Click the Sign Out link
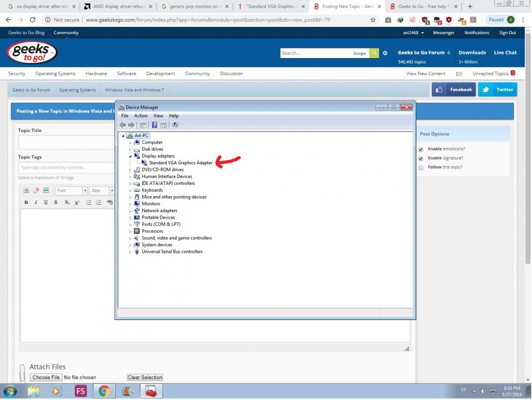 (x=508, y=33)
